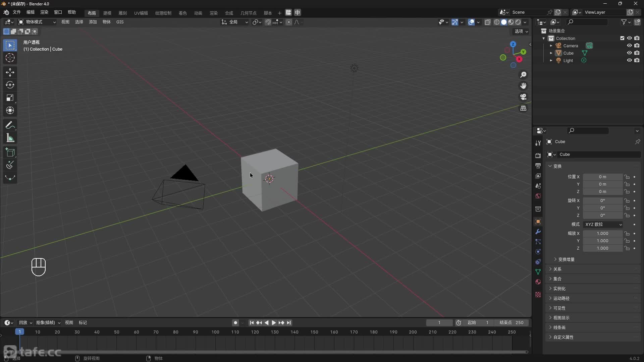This screenshot has width=644, height=362.
Task: Open the Tool properties tab
Action: [x=538, y=143]
